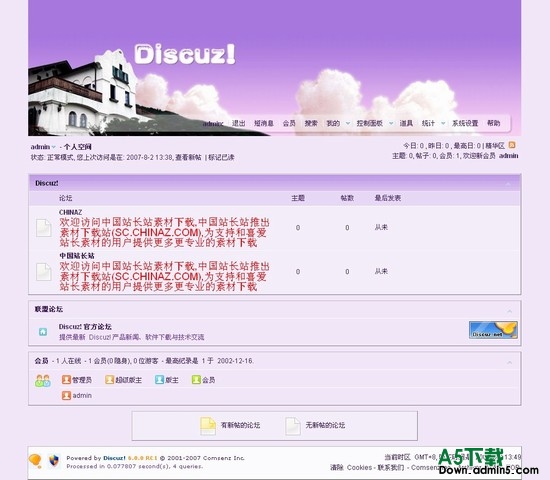Click the 主题 column header
This screenshot has height=480, width=550.
coord(298,198)
